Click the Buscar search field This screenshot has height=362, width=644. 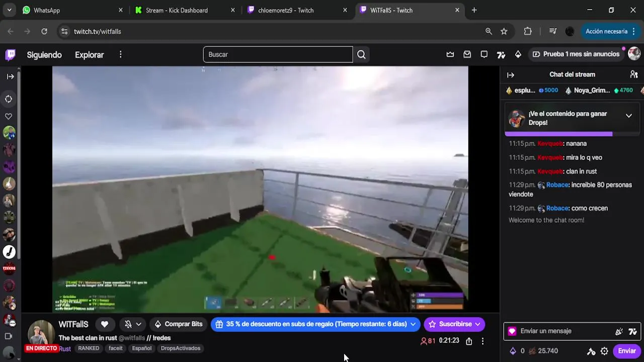point(278,54)
